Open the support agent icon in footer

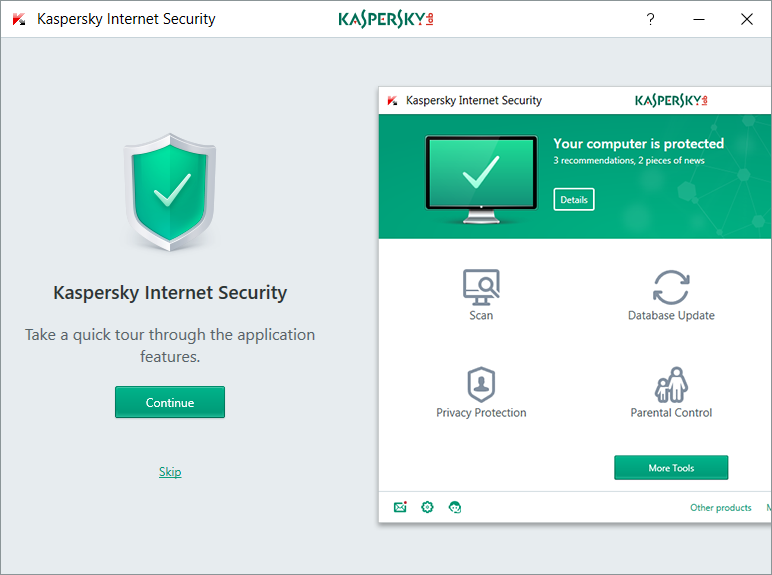tap(455, 507)
